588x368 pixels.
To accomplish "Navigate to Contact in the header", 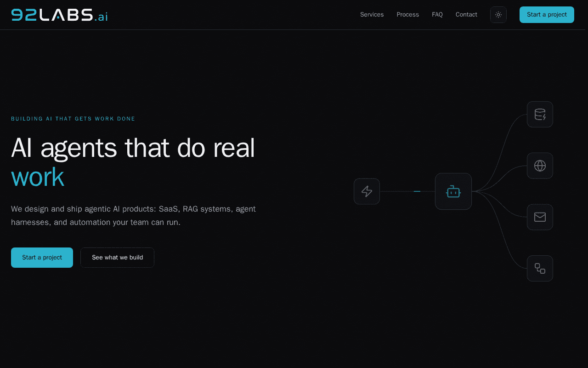I will coord(466,15).
